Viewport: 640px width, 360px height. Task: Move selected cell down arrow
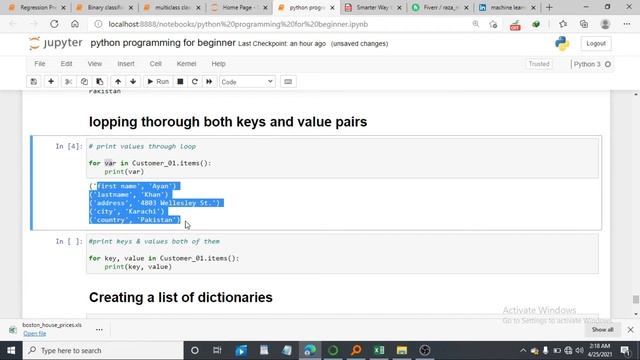coord(133,82)
